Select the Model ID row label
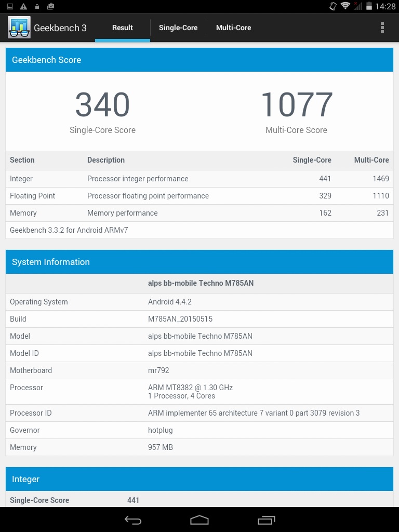This screenshot has width=399, height=532. (24, 353)
